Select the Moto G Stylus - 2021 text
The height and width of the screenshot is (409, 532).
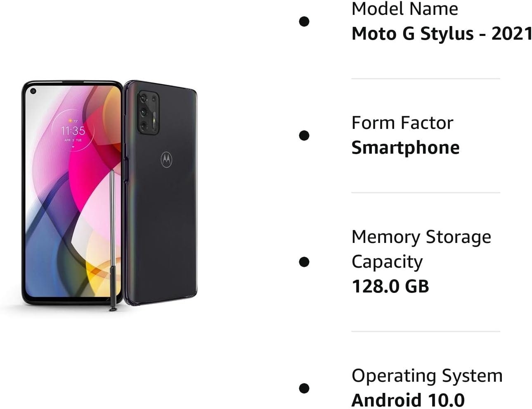[x=442, y=34]
